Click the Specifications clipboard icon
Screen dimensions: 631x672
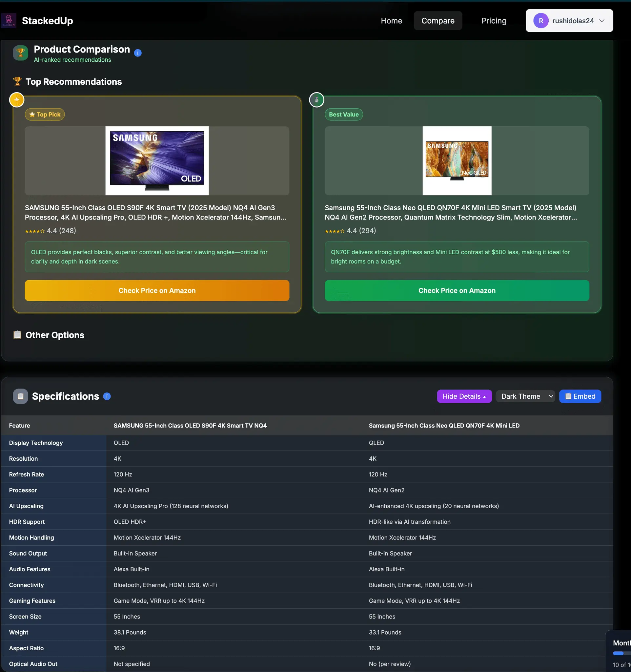click(21, 396)
